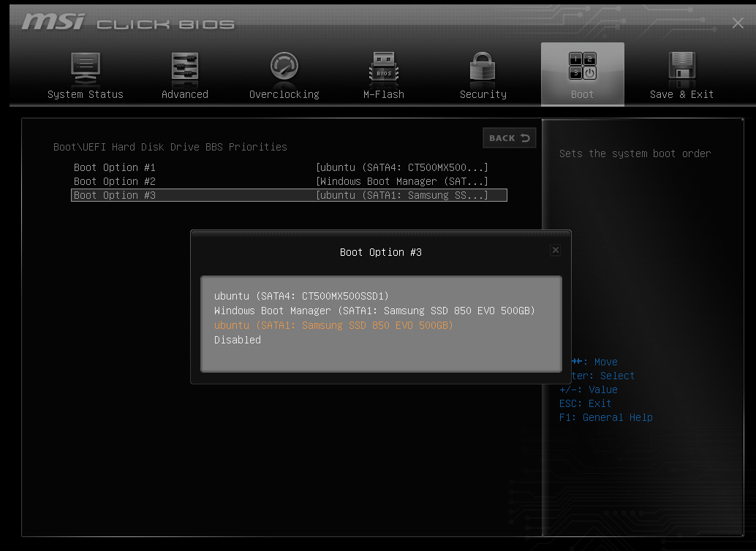Open the System Status monitor icon
This screenshot has height=551, width=756.
pos(86,68)
